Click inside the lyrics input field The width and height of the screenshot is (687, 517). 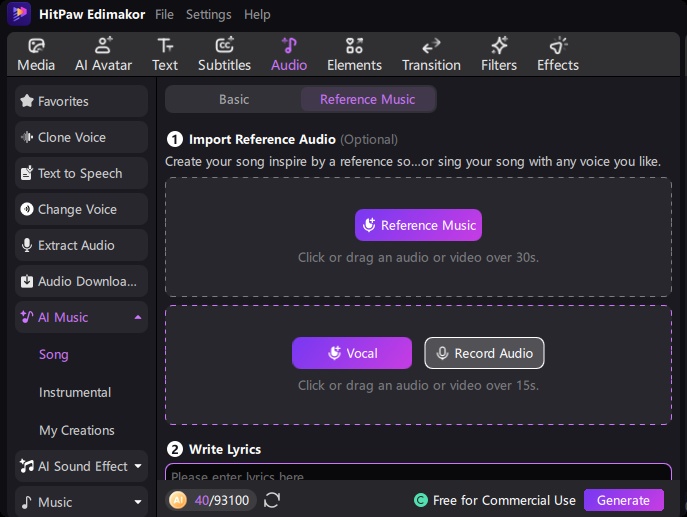(x=418, y=472)
